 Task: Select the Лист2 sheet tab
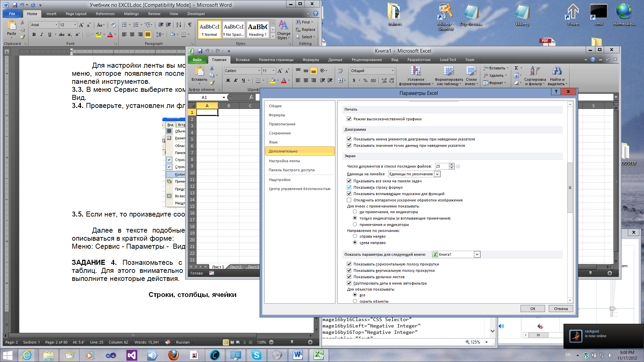[235, 267]
